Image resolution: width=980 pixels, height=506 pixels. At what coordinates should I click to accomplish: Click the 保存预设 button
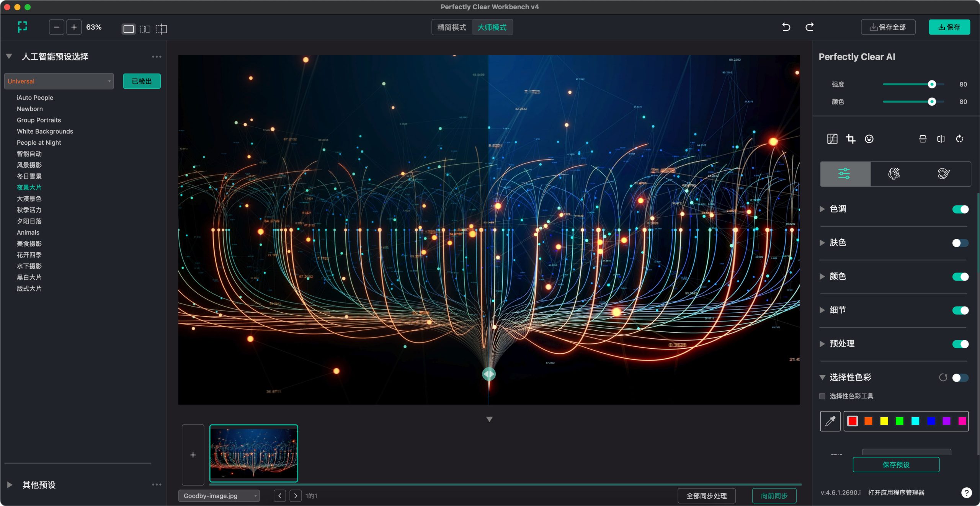coord(895,465)
